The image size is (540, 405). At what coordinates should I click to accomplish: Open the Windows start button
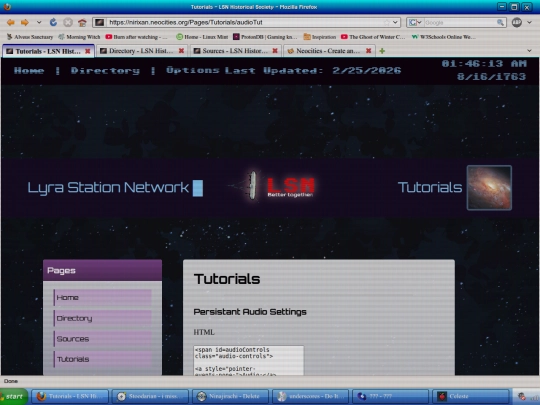click(x=14, y=396)
